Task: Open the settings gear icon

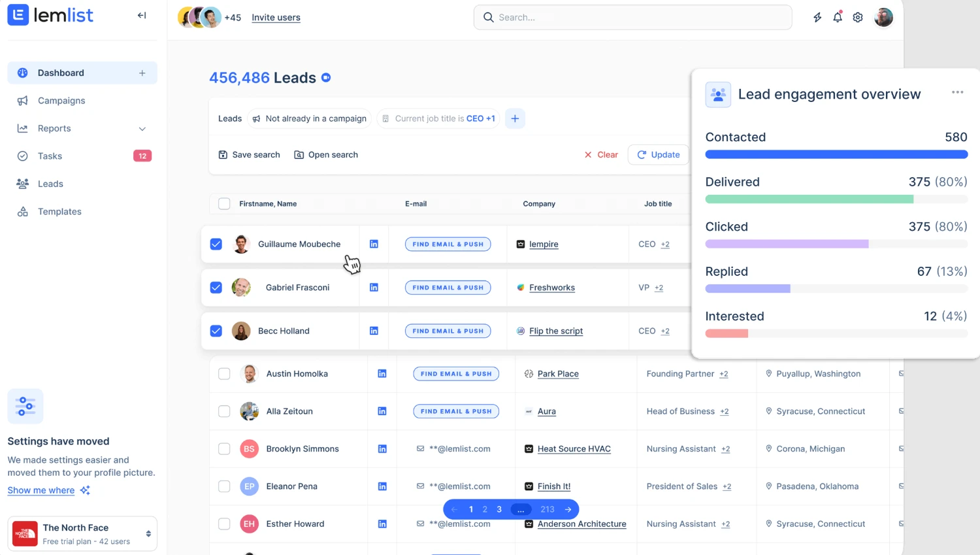Action: pos(858,18)
